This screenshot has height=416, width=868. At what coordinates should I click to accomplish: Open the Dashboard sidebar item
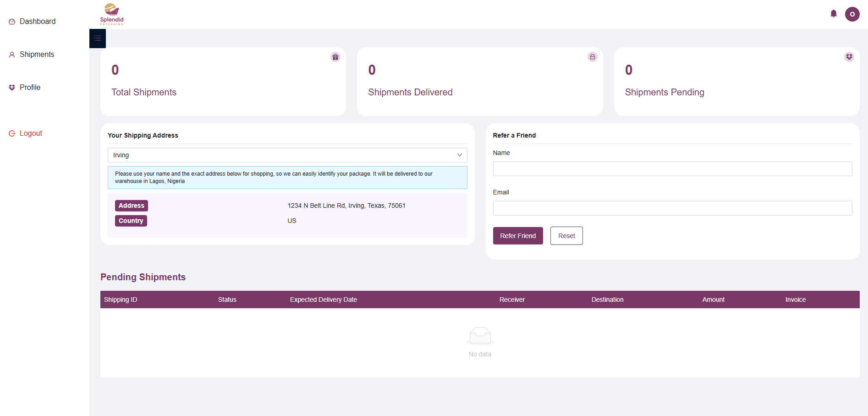point(38,22)
